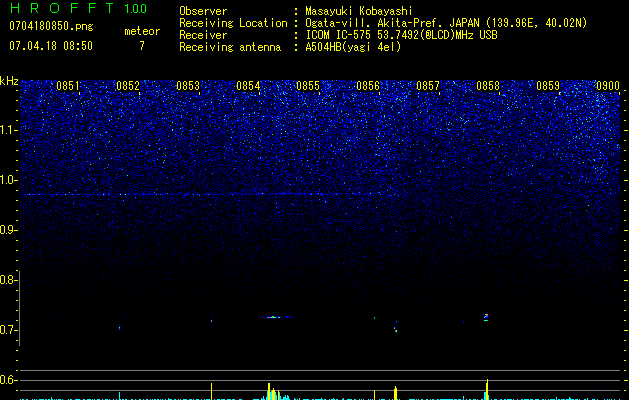This screenshot has width=629, height=400.
Task: Click the 0858 time marker
Action: 488,86
